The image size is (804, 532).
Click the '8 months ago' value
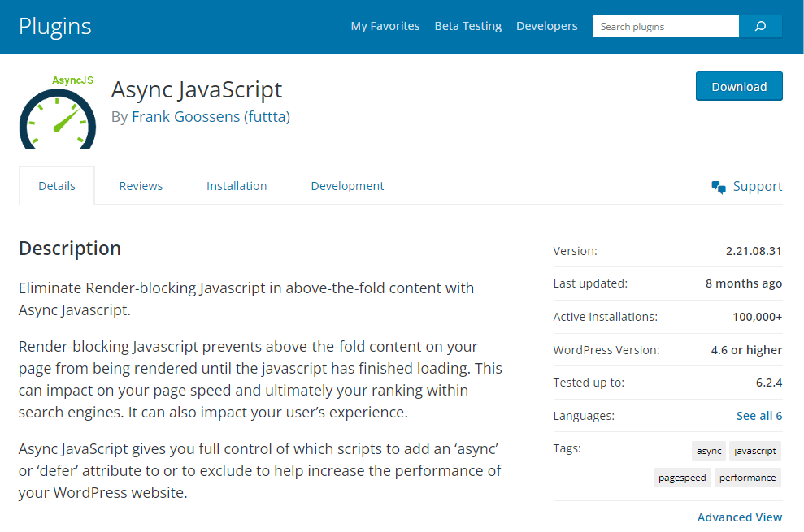click(744, 283)
